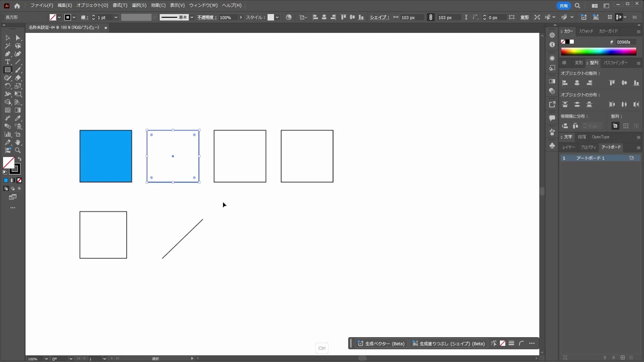Toggle constrain width and height proportions
The height and width of the screenshot is (362, 644).
point(431,17)
